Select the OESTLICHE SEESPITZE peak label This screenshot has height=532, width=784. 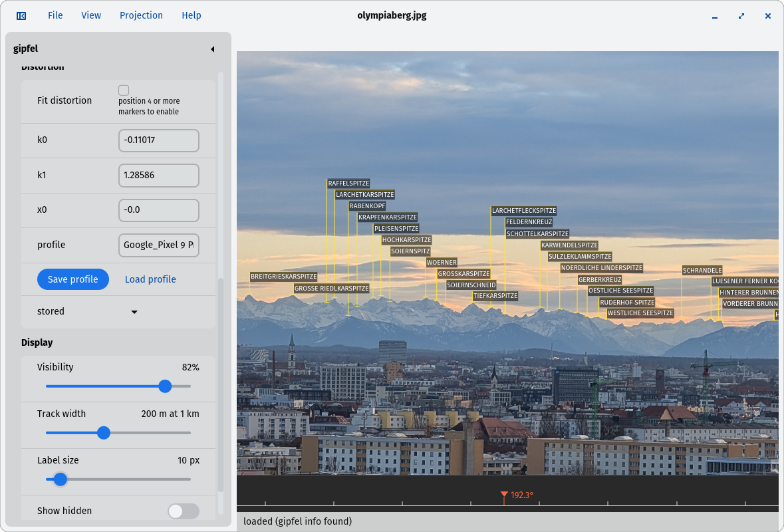point(620,291)
